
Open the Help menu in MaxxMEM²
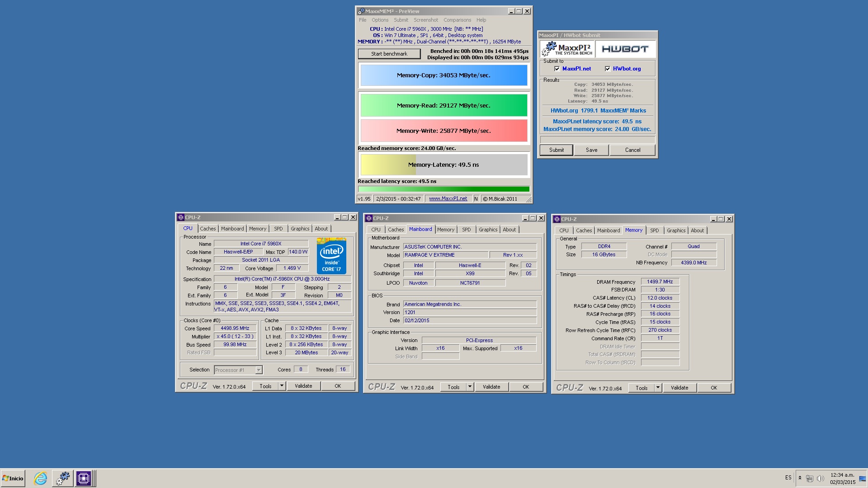click(x=481, y=20)
